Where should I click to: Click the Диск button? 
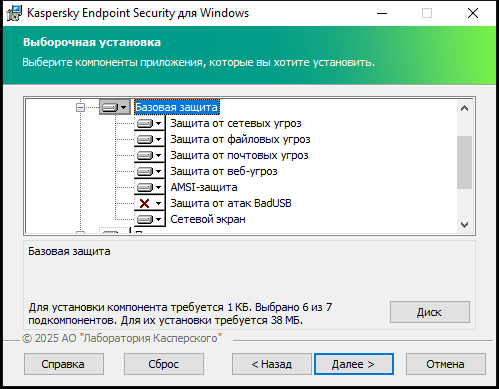[x=430, y=312]
